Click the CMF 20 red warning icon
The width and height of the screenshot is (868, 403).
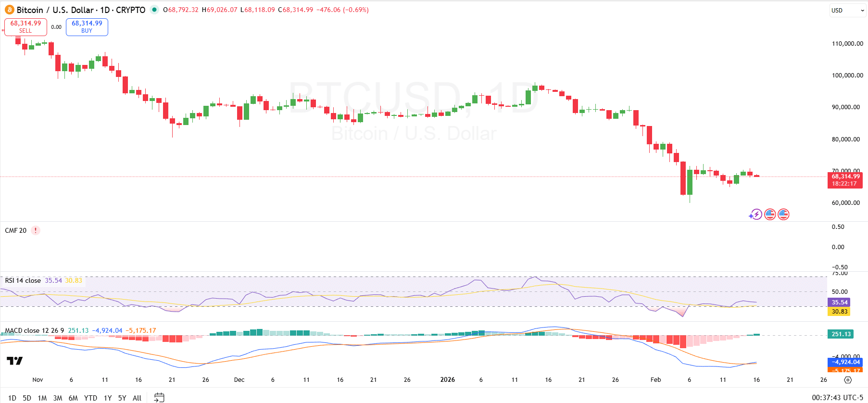(35, 230)
